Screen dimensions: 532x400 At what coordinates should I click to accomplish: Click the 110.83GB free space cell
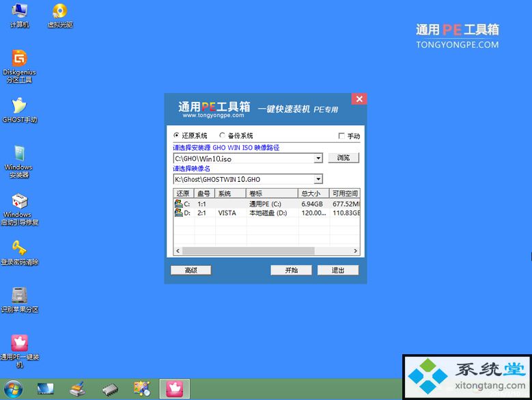click(346, 213)
